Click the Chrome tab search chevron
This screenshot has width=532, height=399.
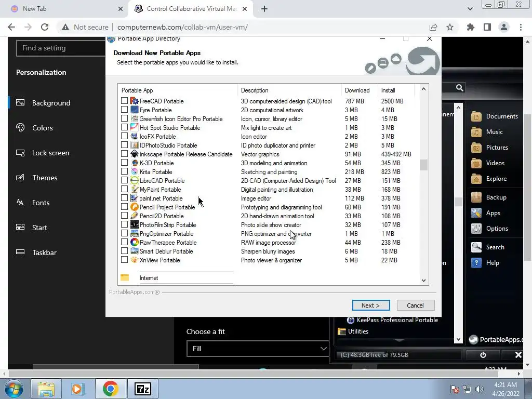(x=470, y=9)
